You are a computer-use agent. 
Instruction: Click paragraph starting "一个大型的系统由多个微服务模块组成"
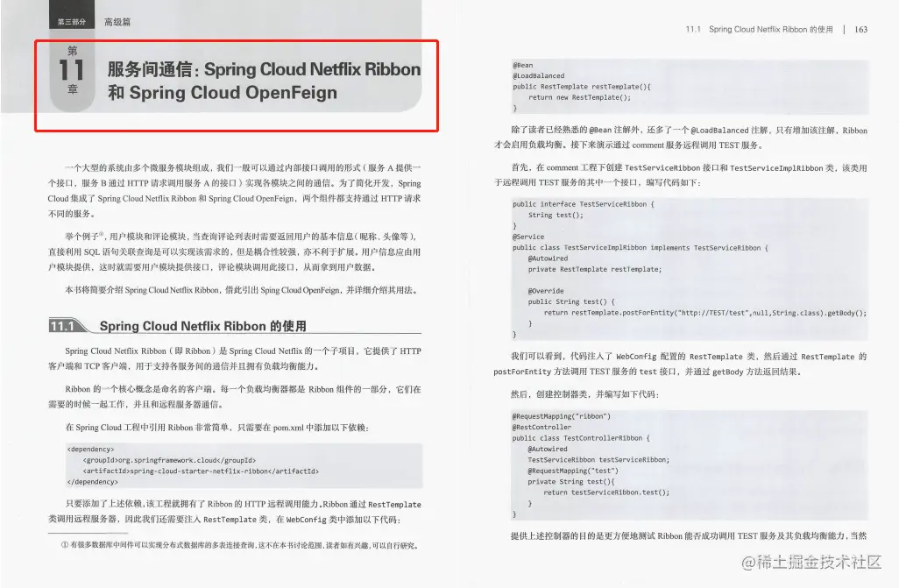[235, 190]
